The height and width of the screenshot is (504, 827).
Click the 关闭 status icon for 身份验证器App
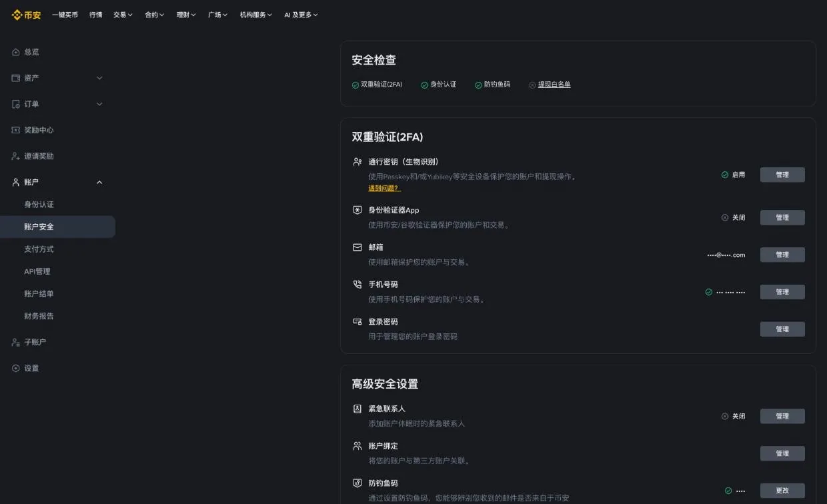tap(725, 217)
